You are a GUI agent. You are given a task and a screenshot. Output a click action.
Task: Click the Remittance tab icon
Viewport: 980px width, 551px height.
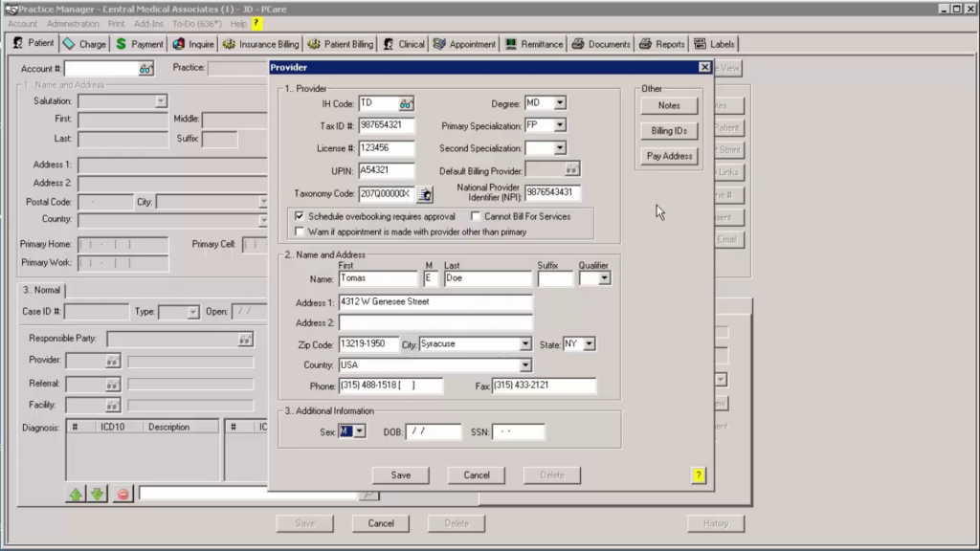pos(511,44)
